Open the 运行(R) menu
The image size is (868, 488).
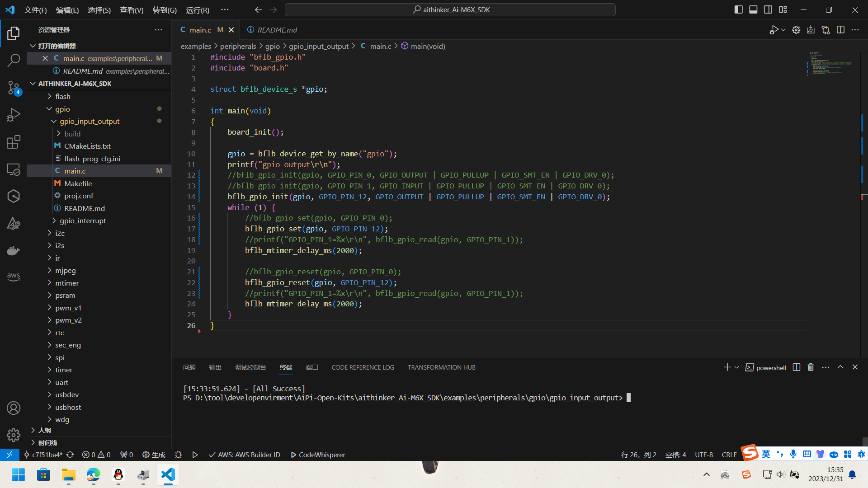pos(198,10)
